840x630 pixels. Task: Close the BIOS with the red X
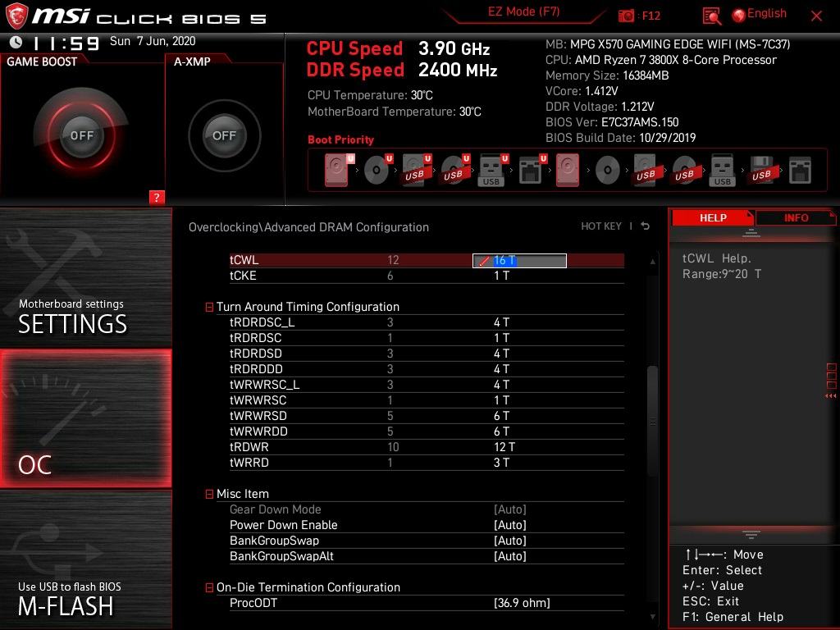coord(816,16)
